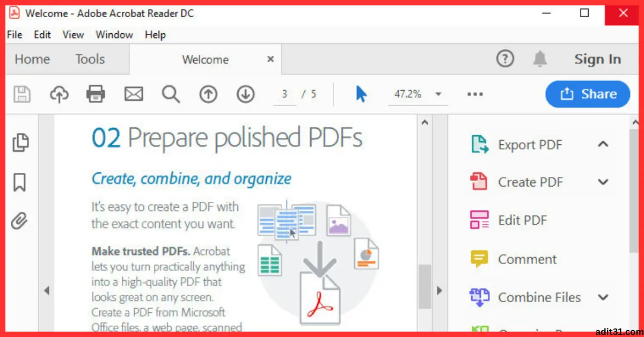
Task: Open the Window menu
Action: pyautogui.click(x=114, y=35)
